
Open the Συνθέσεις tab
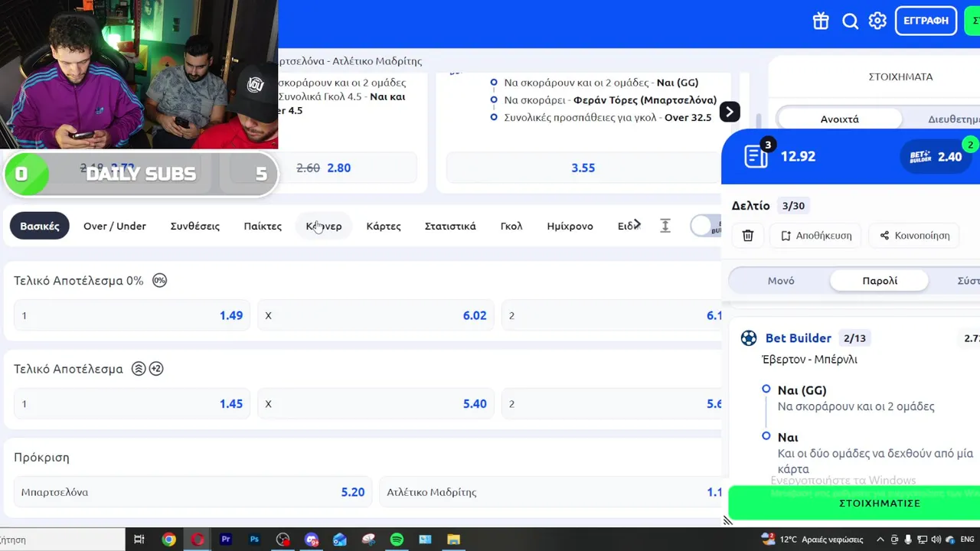pos(195,226)
